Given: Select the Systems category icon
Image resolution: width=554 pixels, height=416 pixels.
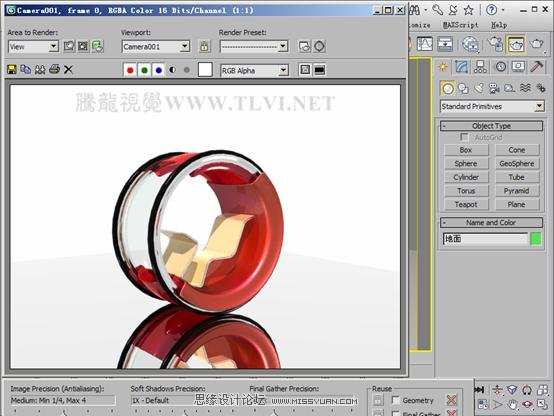Looking at the screenshot, I should [541, 88].
